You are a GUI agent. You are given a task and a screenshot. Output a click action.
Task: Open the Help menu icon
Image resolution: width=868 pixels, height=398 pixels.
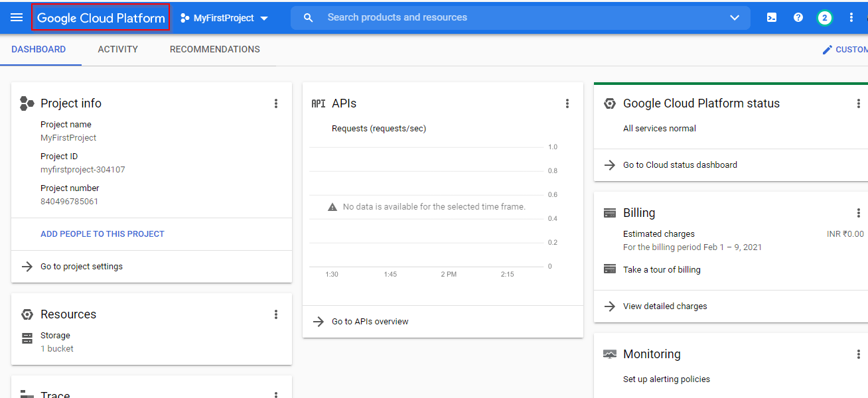798,18
